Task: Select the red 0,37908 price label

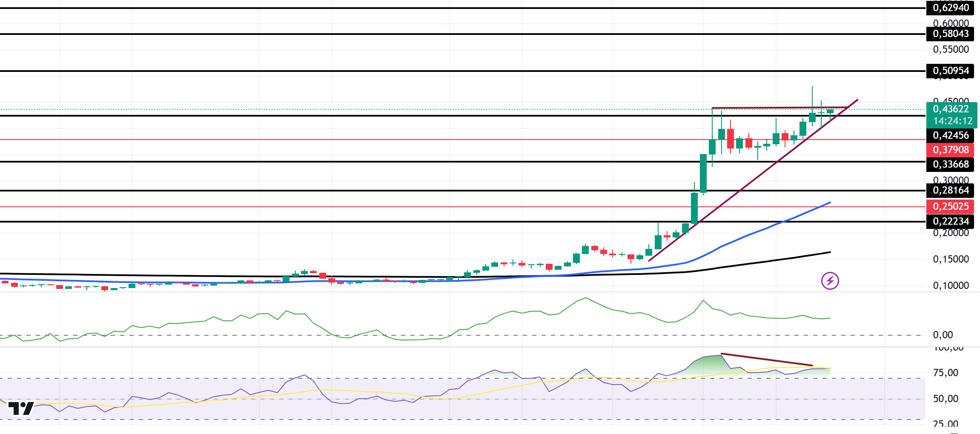Action: point(950,150)
